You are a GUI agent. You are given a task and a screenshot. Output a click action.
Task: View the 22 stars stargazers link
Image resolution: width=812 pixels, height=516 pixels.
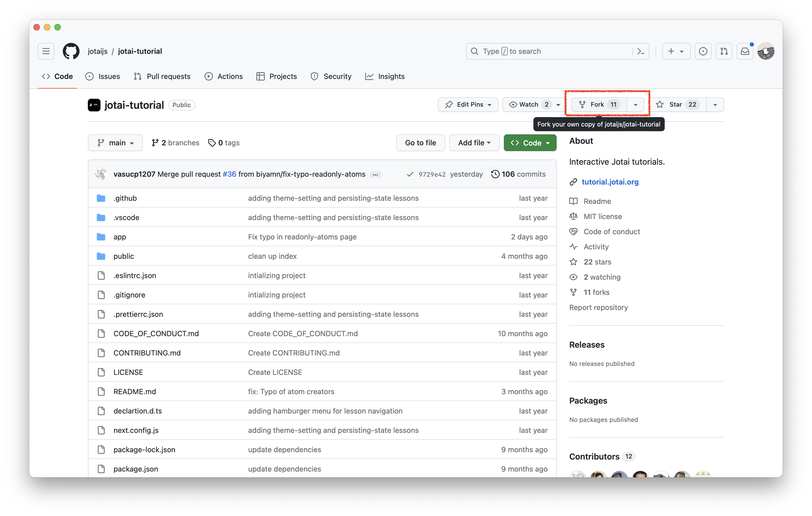click(x=597, y=262)
